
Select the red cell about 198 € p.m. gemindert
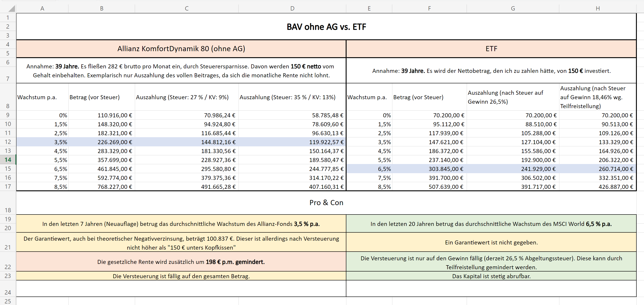[x=181, y=262]
